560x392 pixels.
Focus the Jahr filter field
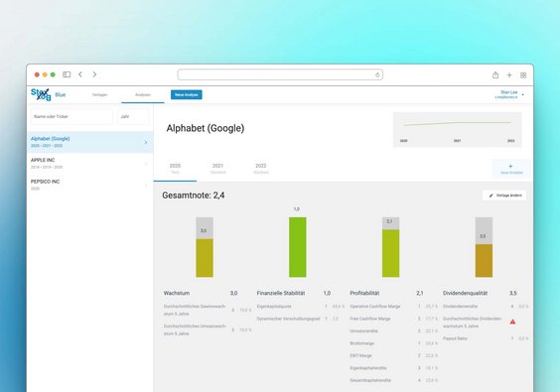(133, 116)
